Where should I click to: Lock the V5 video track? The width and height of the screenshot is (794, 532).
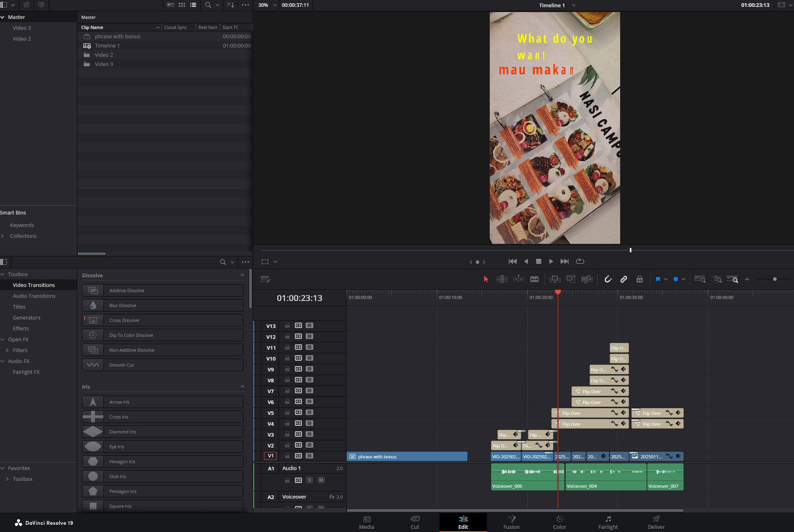pos(287,412)
